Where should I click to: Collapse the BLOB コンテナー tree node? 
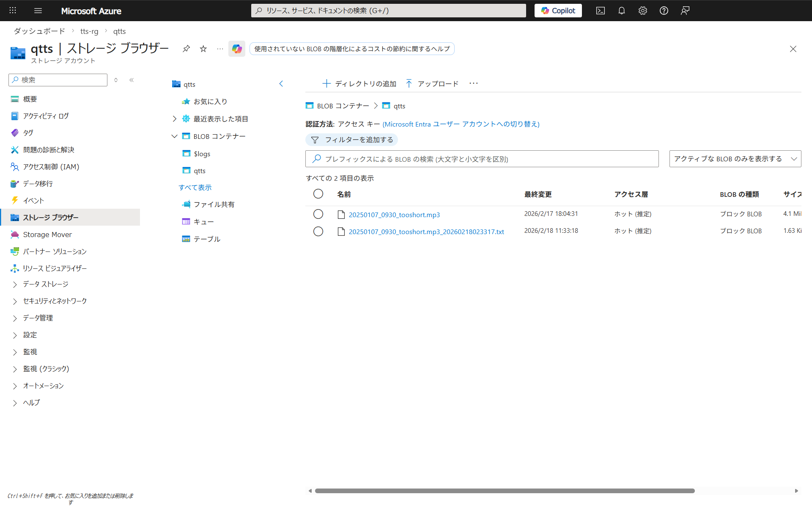point(174,136)
